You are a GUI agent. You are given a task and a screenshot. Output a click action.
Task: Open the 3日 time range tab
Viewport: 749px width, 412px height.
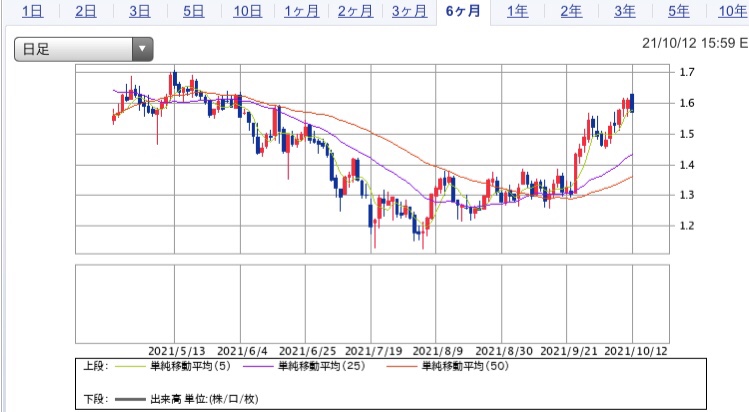click(x=139, y=11)
